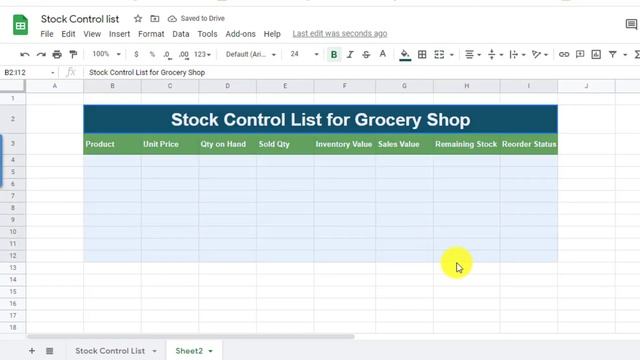Click the Undo icon

pos(24,54)
